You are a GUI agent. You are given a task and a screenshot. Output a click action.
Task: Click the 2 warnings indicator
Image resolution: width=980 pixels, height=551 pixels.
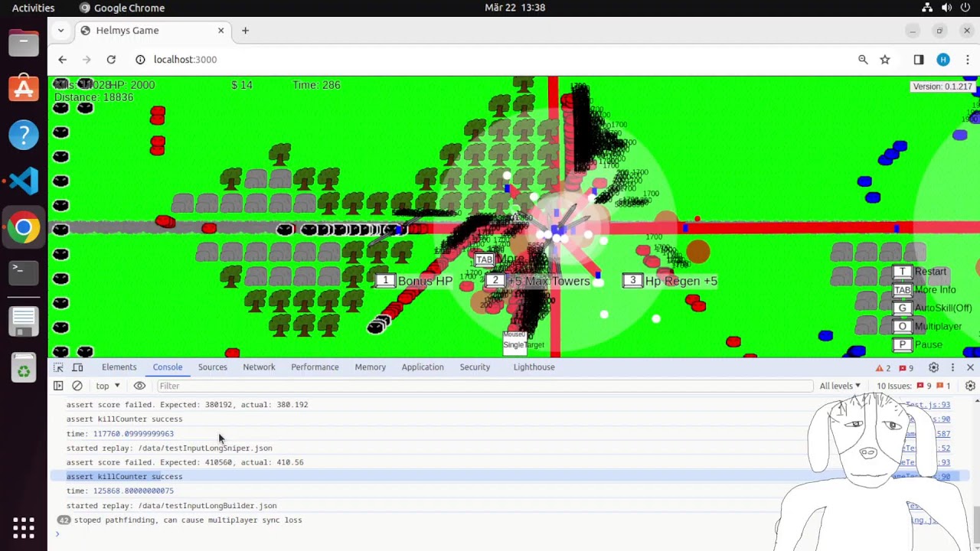tap(884, 368)
